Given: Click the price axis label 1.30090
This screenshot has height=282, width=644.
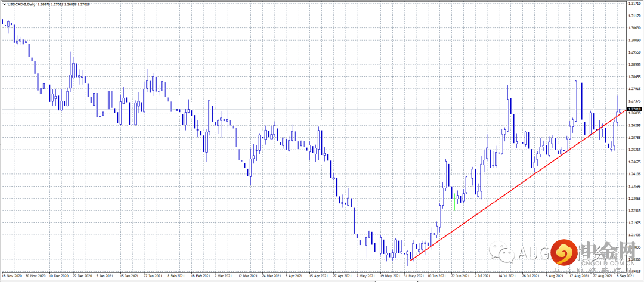Looking at the screenshot, I should [x=635, y=40].
